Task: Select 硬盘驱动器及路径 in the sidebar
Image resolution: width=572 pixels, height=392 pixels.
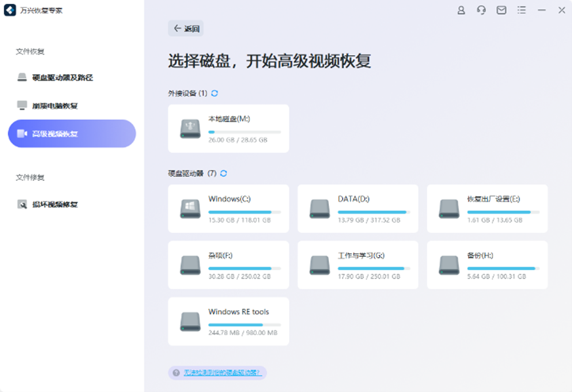Action: 66,78
